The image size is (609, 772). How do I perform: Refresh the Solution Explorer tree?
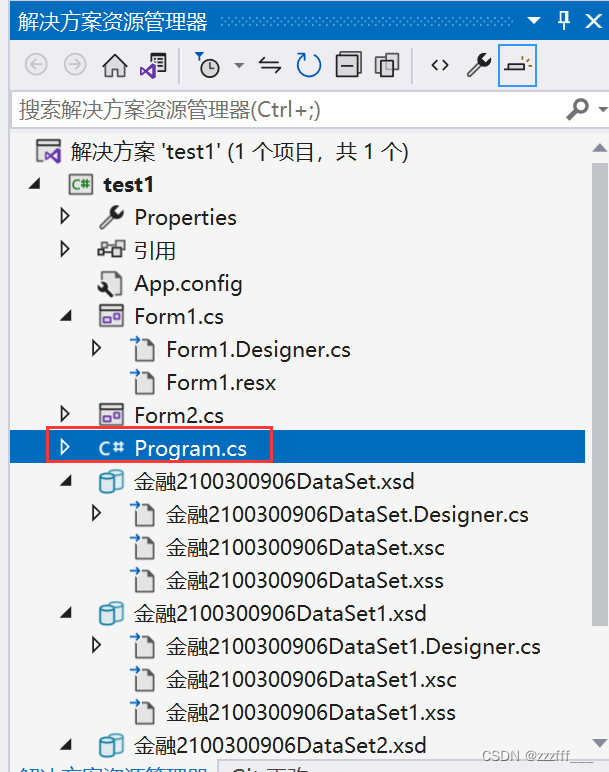click(309, 65)
